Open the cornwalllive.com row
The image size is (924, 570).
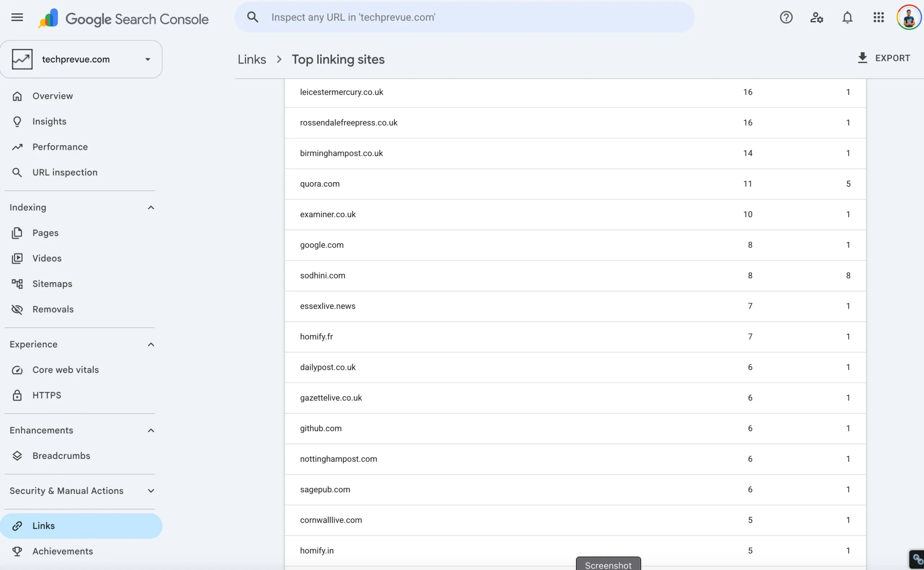(575, 520)
